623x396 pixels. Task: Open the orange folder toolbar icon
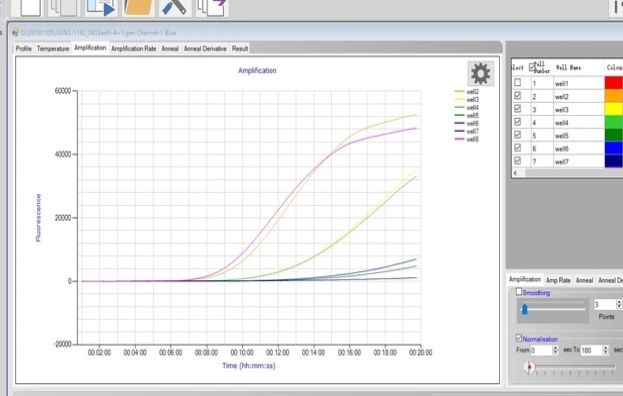138,7
